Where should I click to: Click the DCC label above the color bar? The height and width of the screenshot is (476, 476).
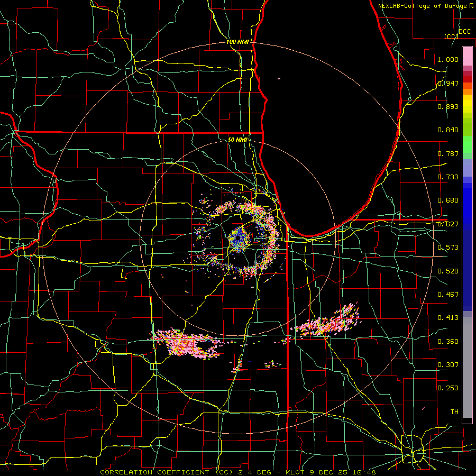tap(464, 32)
